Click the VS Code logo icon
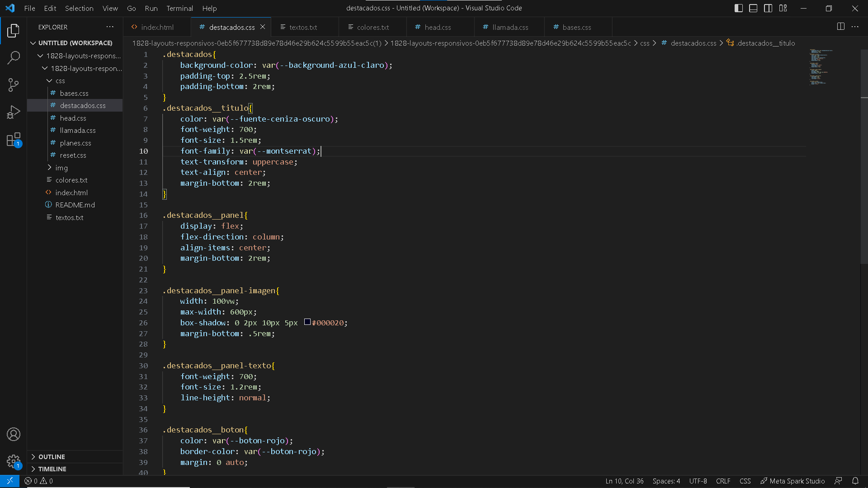The height and width of the screenshot is (488, 868). coord(10,8)
